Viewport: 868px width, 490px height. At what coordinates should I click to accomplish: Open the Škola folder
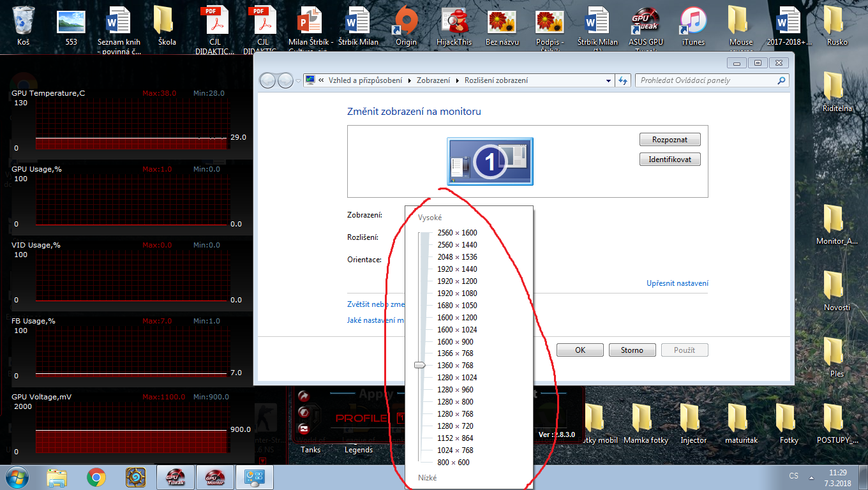(167, 26)
